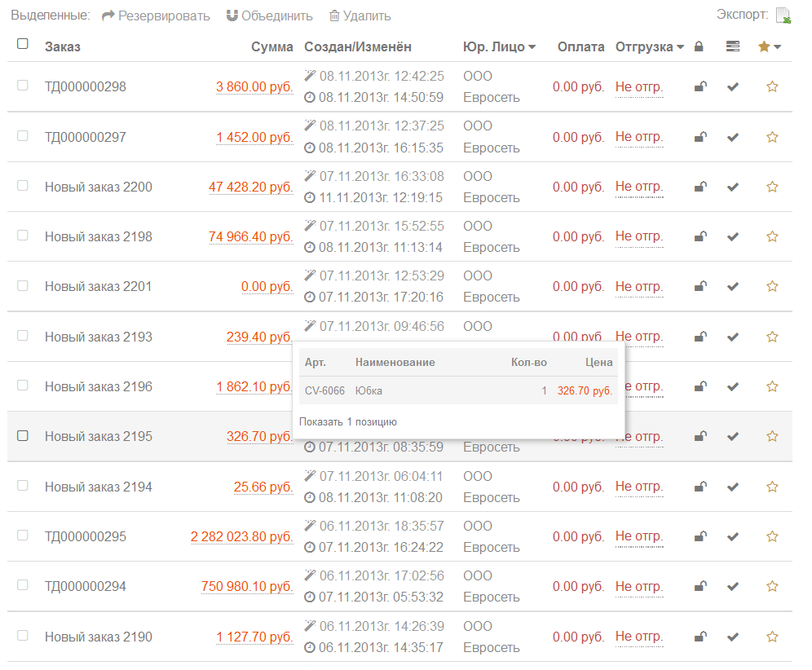This screenshot has height=670, width=812.
Task: Click lock icon for Новый заказ 2194
Action: [700, 487]
